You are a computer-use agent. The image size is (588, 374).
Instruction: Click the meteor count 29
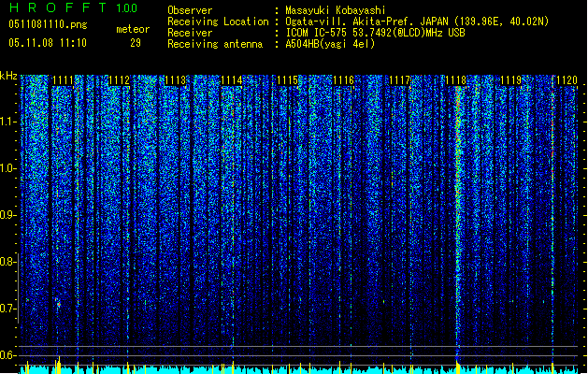pyautogui.click(x=136, y=43)
